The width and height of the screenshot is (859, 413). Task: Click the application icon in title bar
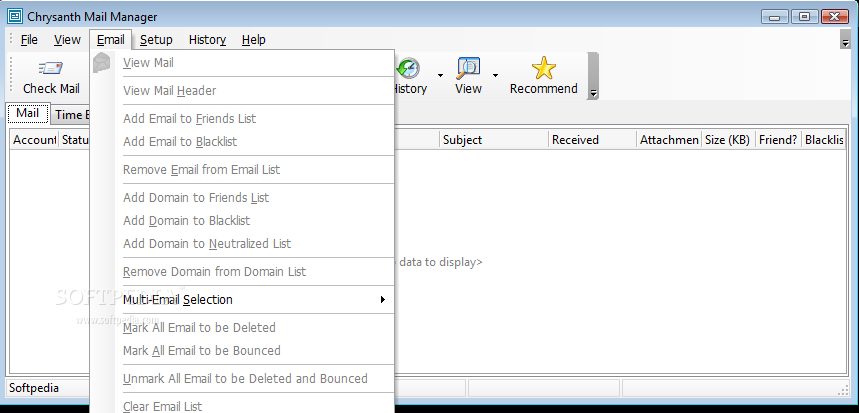[x=15, y=16]
